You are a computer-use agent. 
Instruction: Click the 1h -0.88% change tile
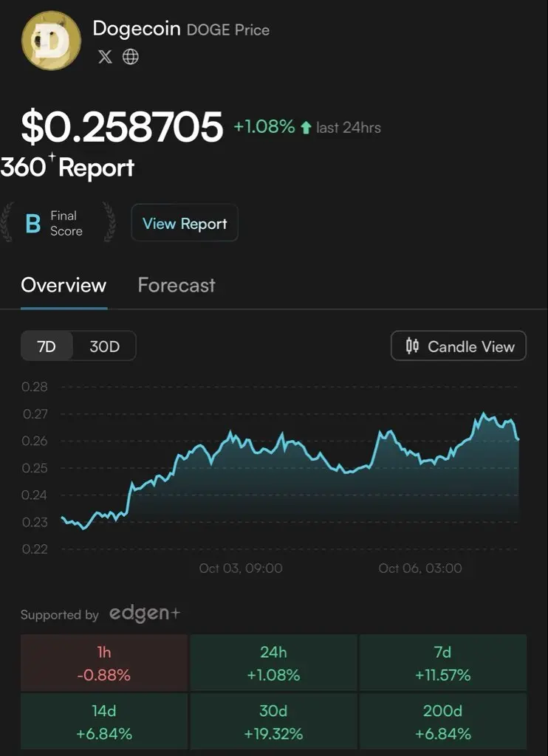pyautogui.click(x=104, y=662)
